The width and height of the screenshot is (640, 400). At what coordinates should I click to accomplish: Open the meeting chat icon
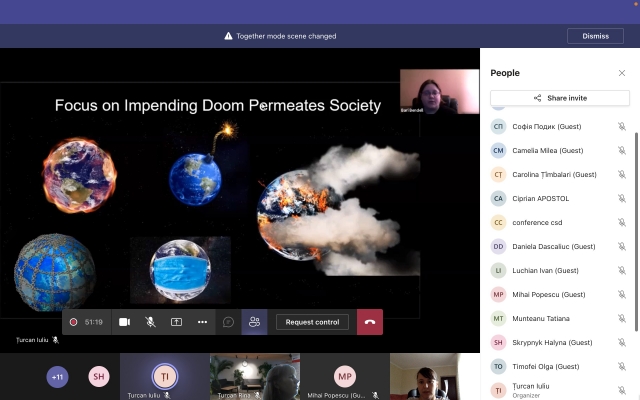(x=228, y=322)
